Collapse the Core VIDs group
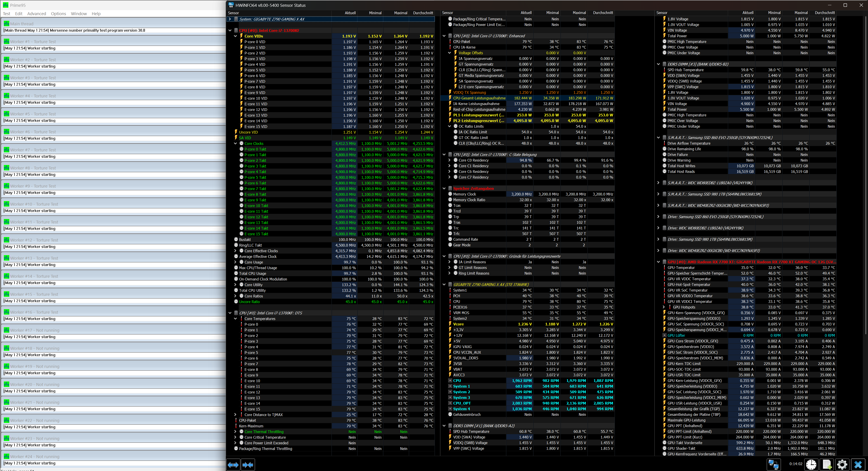The width and height of the screenshot is (868, 471). coord(236,36)
